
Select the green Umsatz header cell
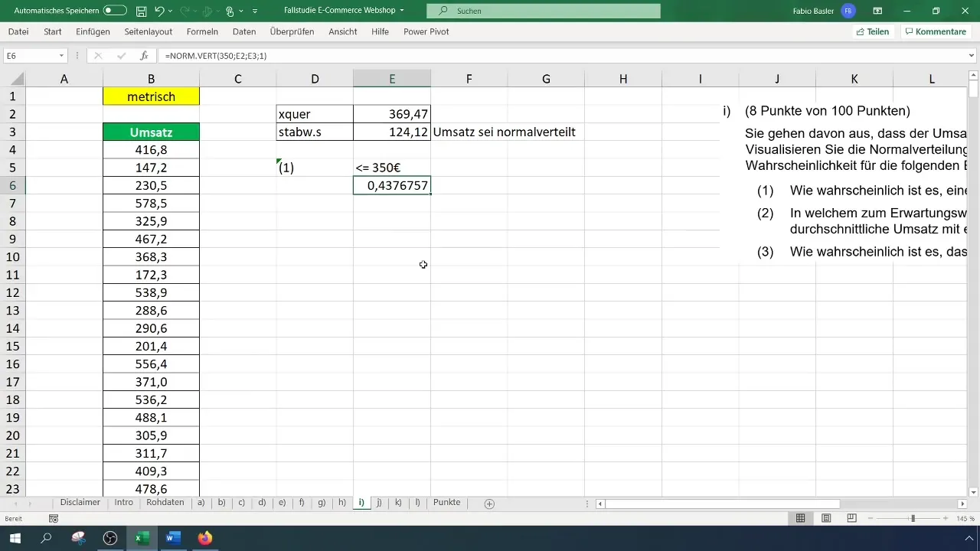point(151,132)
